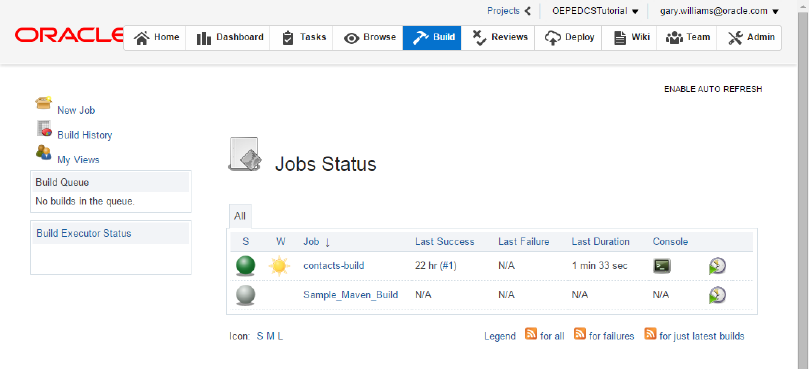This screenshot has height=369, width=809.
Task: Schedule a build for Sample_Maven_Build
Action: (717, 295)
